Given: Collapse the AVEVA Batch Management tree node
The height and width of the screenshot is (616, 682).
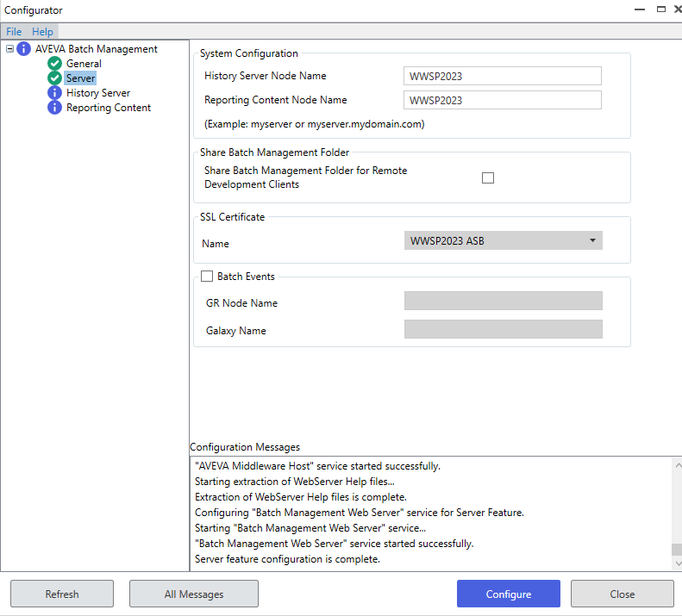Looking at the screenshot, I should point(9,49).
